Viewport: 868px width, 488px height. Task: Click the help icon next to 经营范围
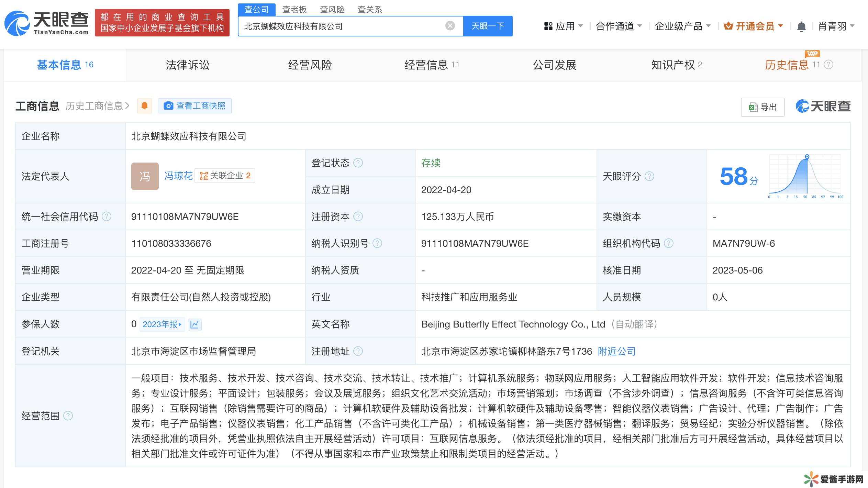[68, 416]
